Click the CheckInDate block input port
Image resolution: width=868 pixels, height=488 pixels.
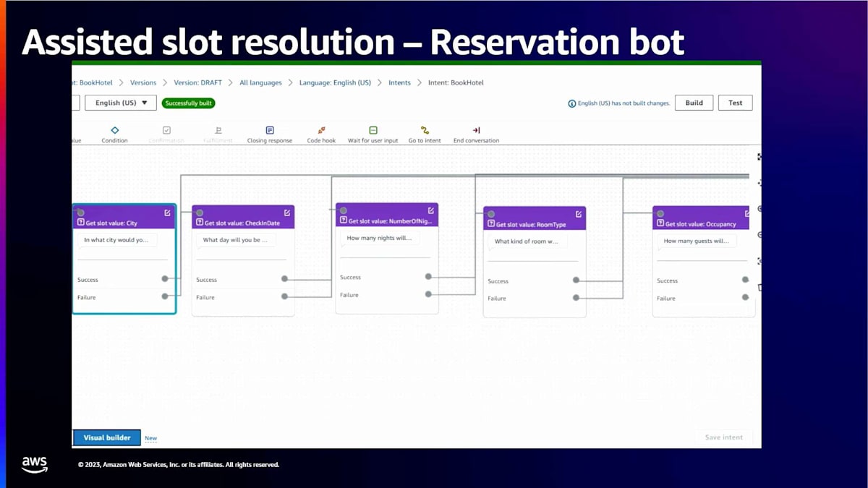click(x=199, y=213)
